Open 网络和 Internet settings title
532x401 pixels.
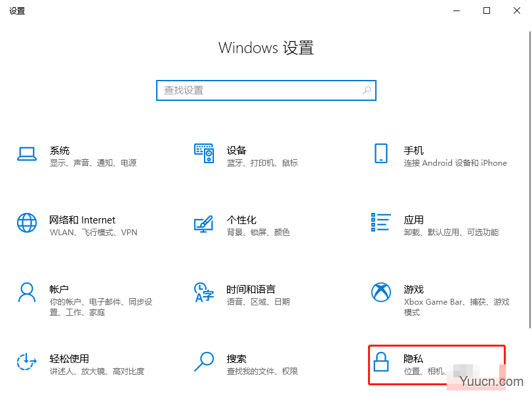83,220
